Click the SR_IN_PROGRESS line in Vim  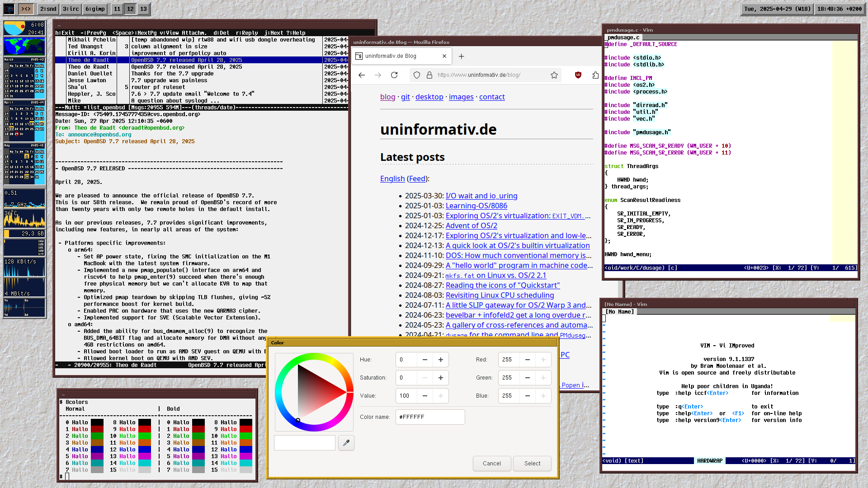(640, 221)
